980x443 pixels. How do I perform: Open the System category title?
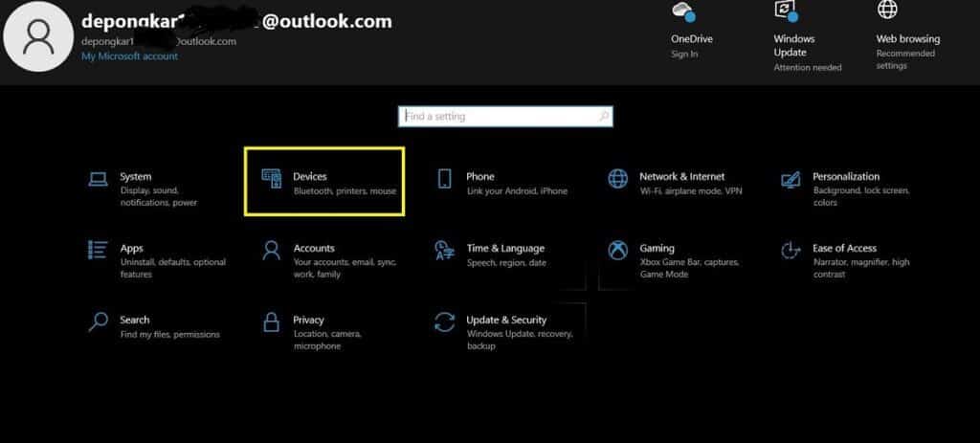tap(136, 177)
